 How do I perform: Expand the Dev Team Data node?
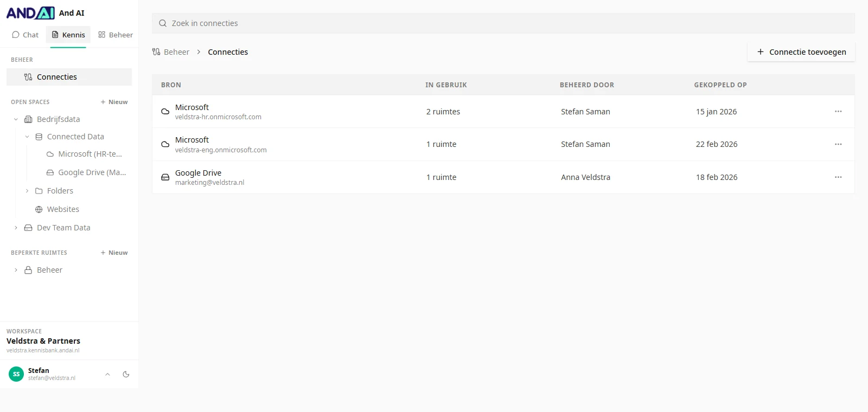(16, 228)
